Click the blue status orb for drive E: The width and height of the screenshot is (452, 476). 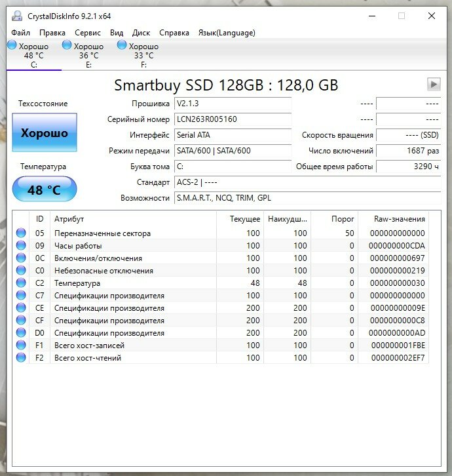coord(67,45)
